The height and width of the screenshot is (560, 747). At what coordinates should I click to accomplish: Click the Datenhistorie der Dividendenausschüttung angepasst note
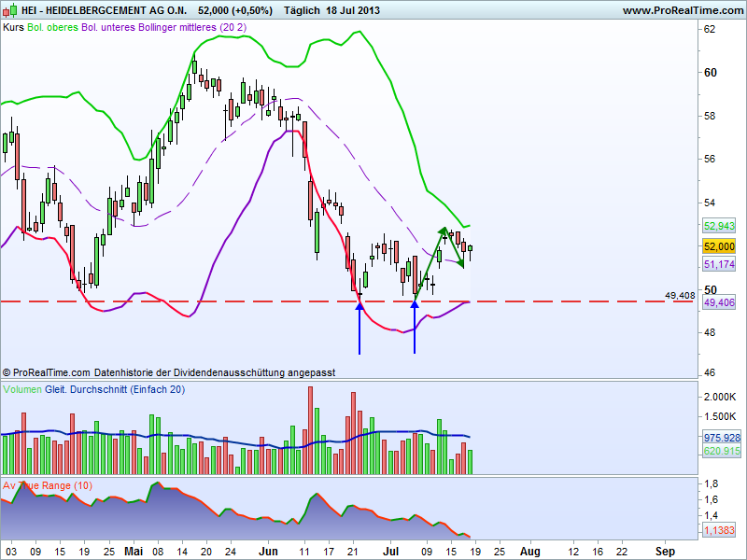[215, 372]
